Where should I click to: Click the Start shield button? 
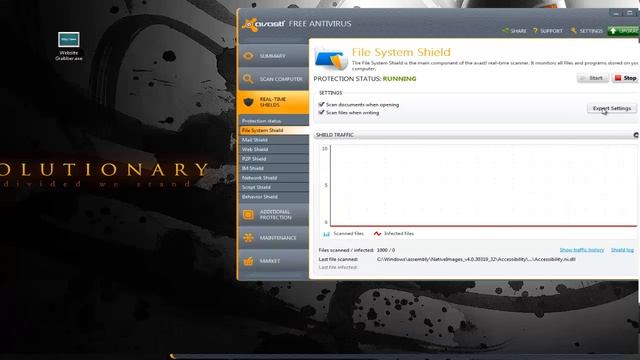(x=593, y=78)
